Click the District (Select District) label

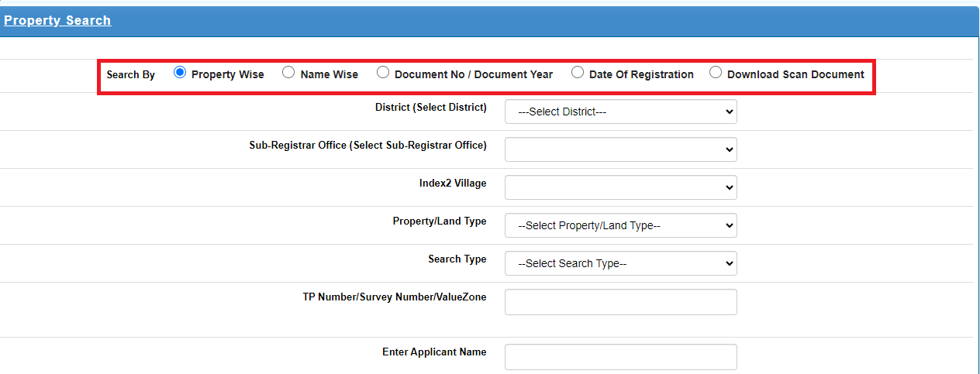click(x=431, y=107)
